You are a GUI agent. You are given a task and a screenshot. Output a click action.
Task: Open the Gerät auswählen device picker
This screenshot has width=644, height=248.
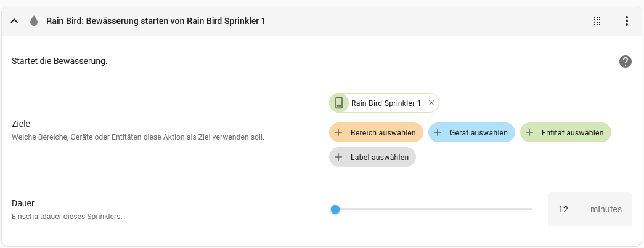[471, 132]
